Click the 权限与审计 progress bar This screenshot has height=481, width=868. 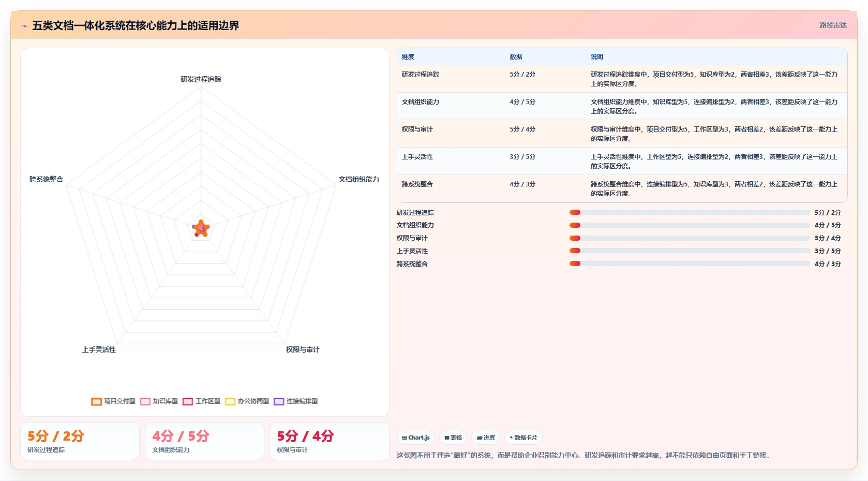[690, 238]
